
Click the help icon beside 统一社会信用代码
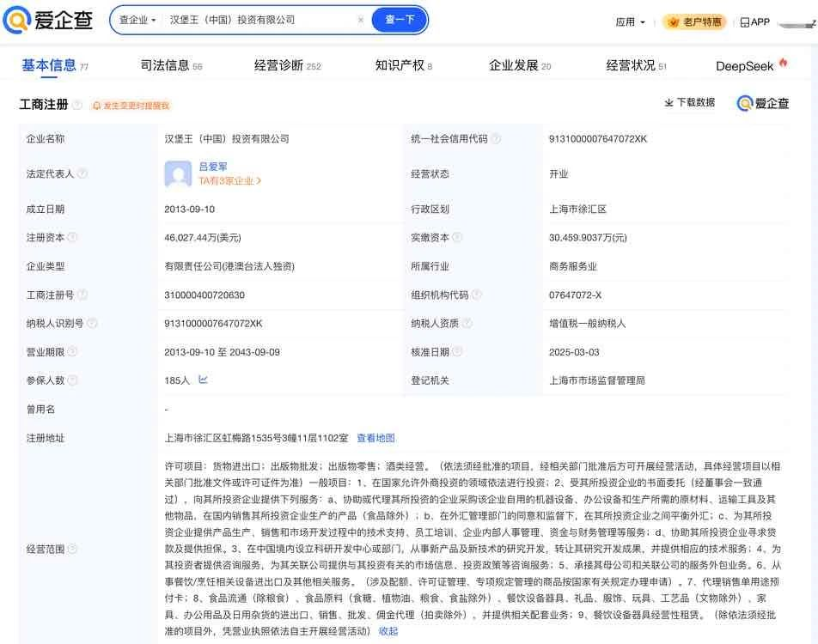pyautogui.click(x=496, y=139)
